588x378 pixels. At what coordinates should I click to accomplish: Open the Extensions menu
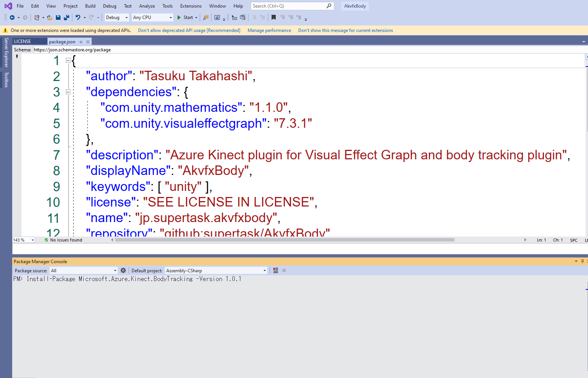point(191,6)
